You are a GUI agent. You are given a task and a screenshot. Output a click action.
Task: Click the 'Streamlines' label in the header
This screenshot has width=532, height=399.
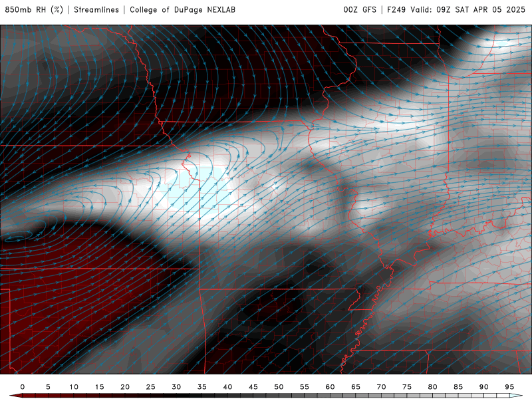[96, 10]
